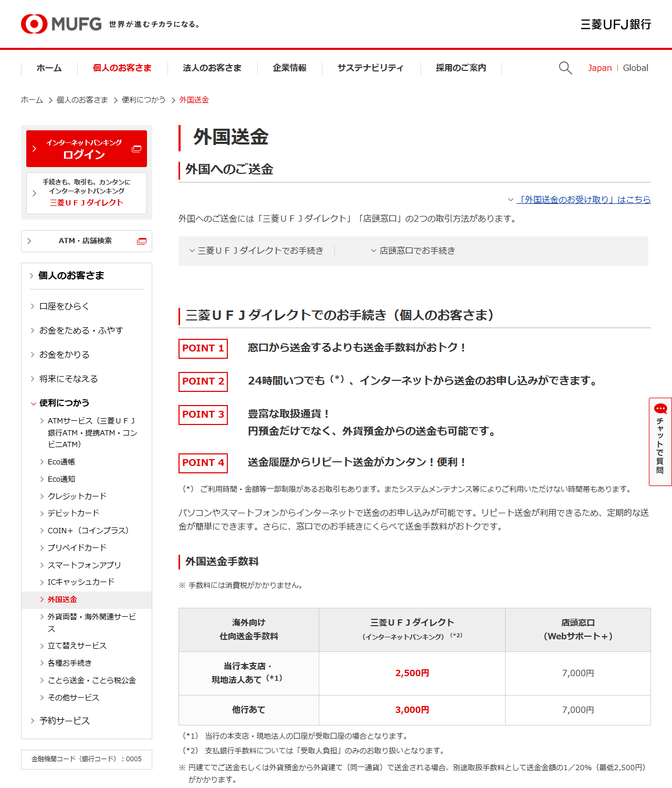Switch site to Japan
The image size is (672, 788).
[x=600, y=68]
